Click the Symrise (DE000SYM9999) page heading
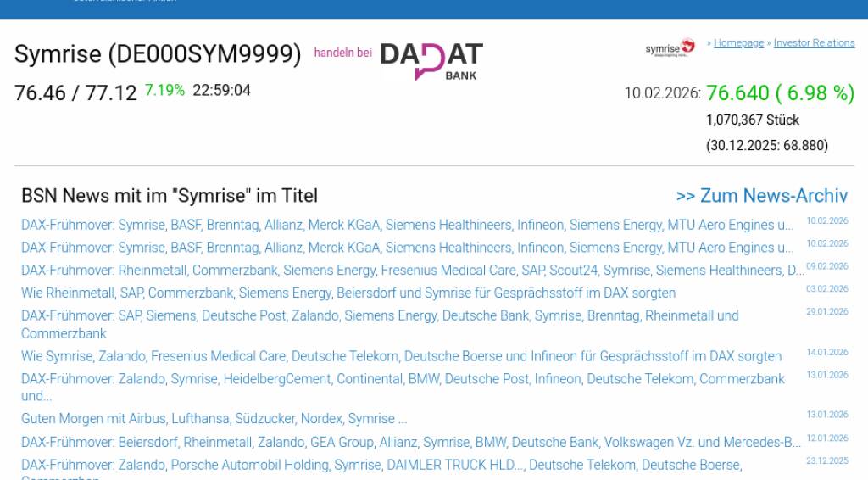 158,54
